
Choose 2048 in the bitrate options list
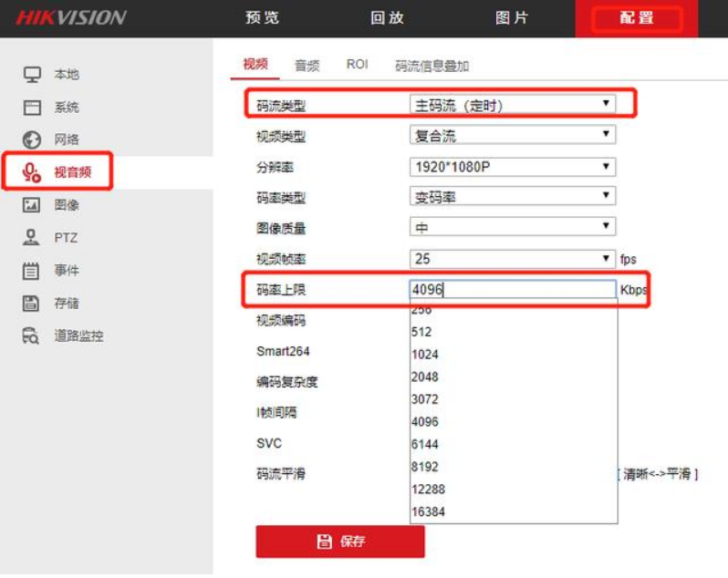click(425, 377)
